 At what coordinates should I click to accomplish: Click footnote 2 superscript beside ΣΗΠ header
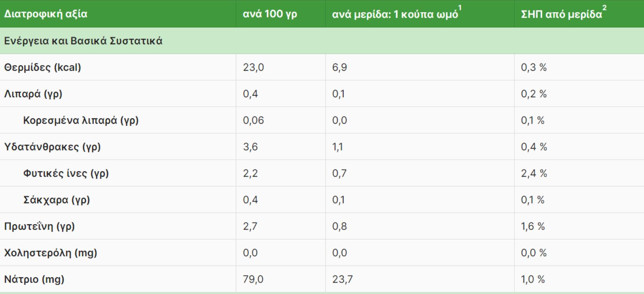(604, 8)
